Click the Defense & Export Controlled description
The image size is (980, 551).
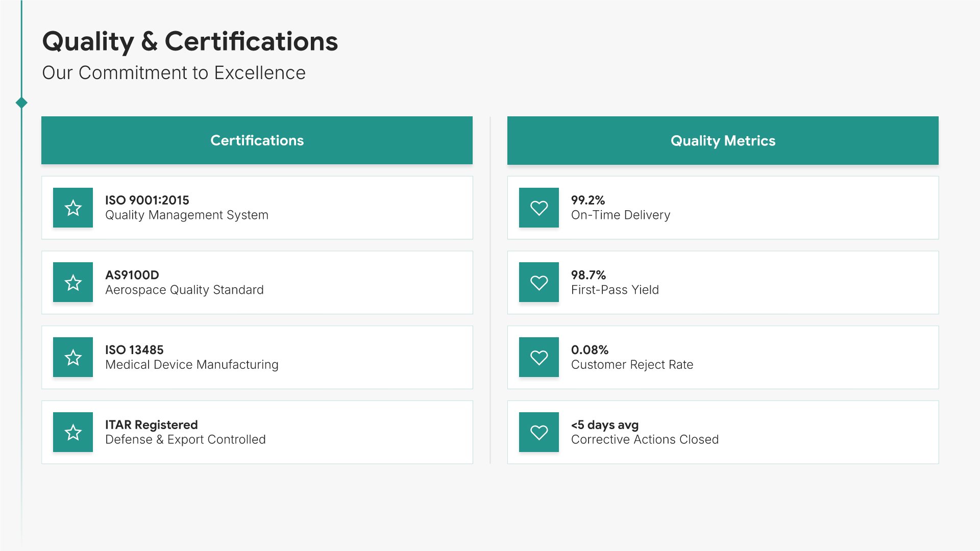pyautogui.click(x=185, y=440)
